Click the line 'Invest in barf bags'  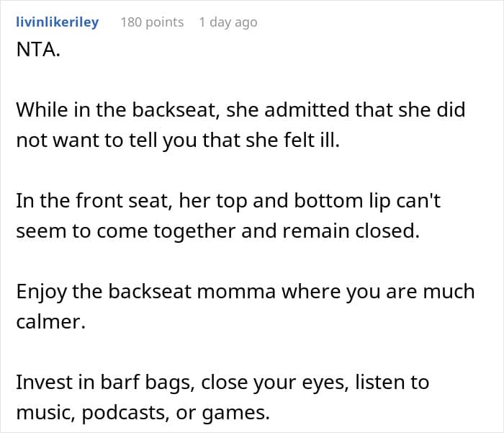click(x=222, y=382)
